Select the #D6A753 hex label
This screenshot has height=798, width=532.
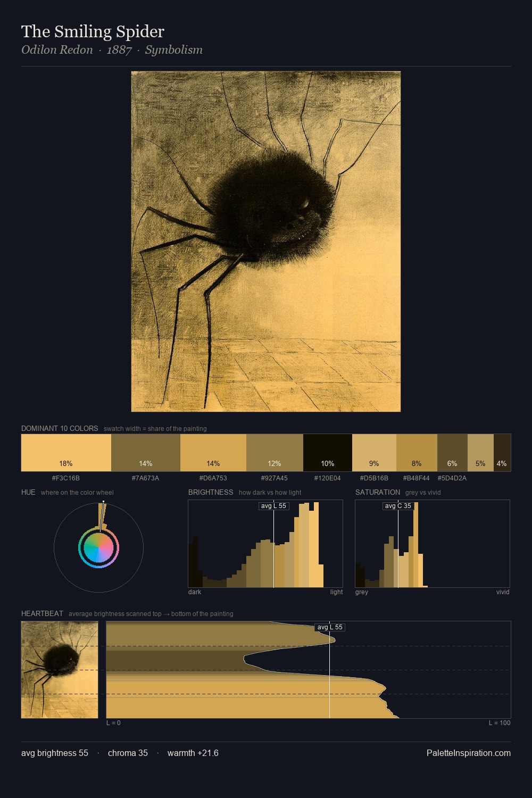coord(213,478)
